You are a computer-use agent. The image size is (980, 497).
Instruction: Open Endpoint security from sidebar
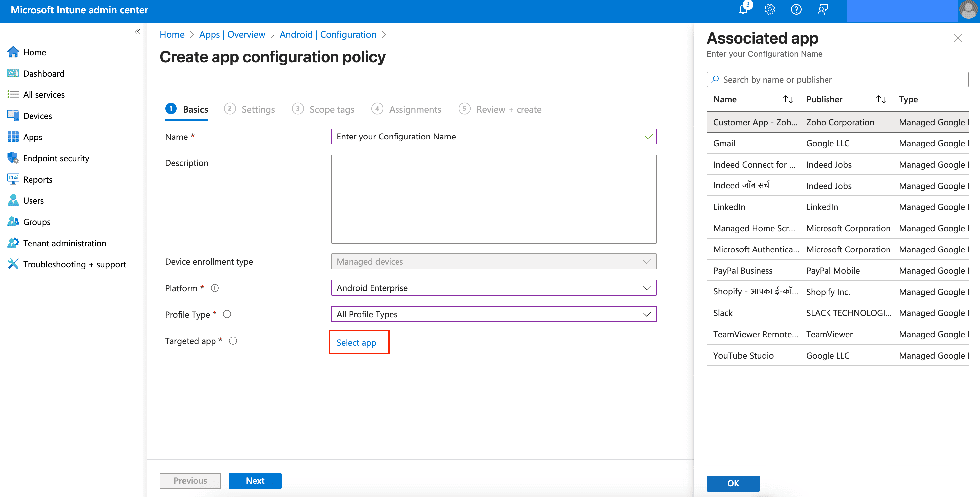point(56,158)
